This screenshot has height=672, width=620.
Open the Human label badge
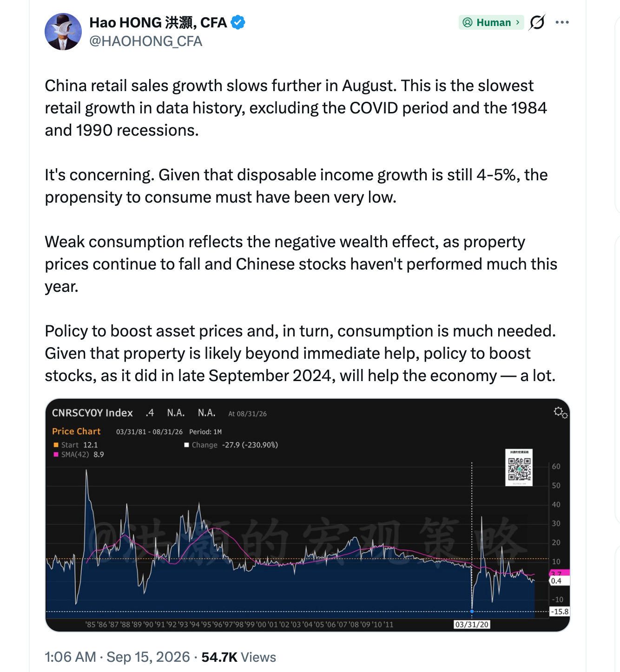pos(491,22)
